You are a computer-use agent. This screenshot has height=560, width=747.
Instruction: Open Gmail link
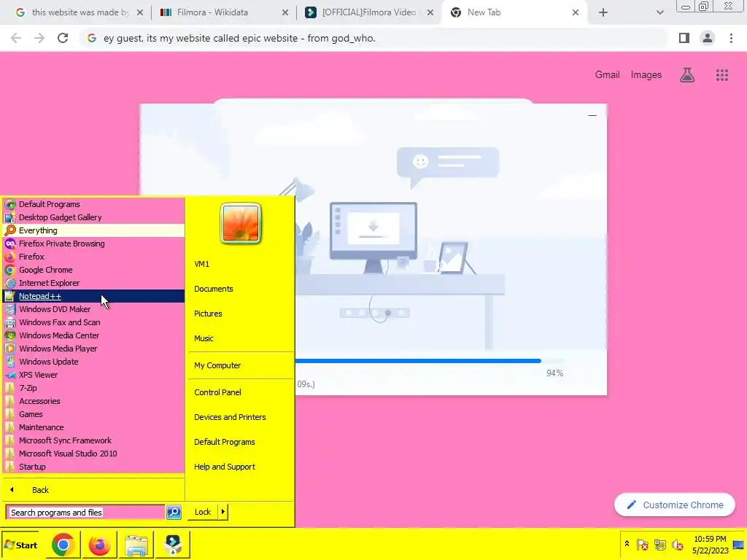pos(608,75)
